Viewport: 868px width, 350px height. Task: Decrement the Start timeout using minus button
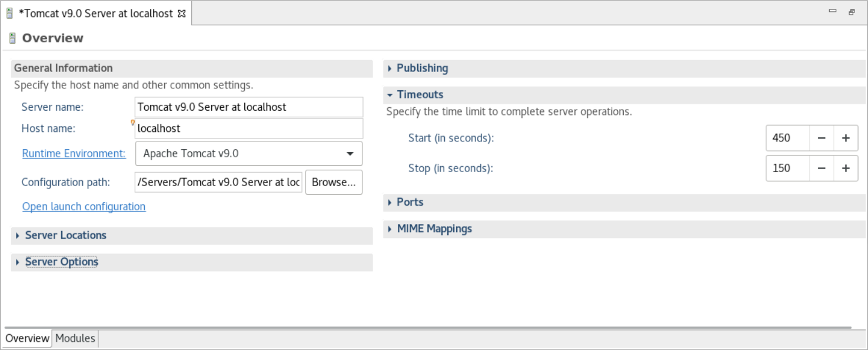click(x=822, y=138)
